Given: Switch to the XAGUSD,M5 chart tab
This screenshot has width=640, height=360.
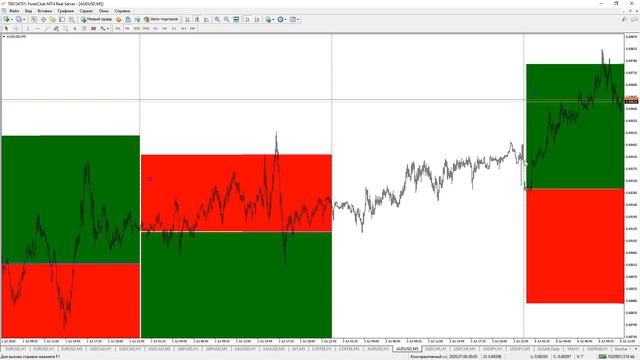Looking at the screenshot, I should coord(273,349).
